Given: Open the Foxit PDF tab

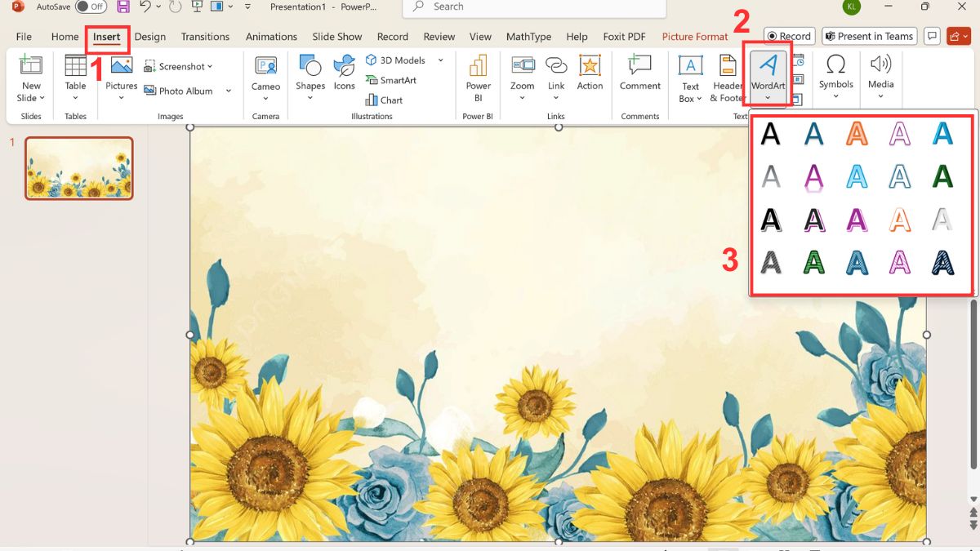Looking at the screenshot, I should [x=624, y=37].
